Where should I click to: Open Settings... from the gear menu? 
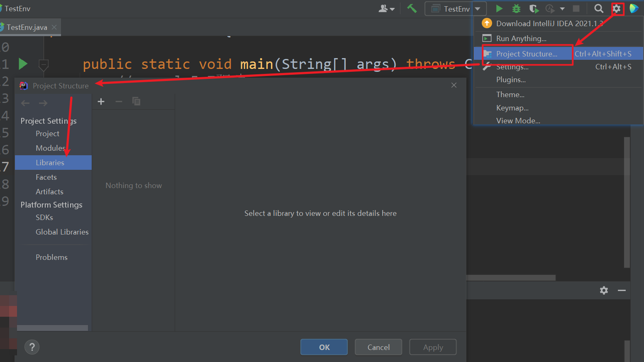click(559, 67)
